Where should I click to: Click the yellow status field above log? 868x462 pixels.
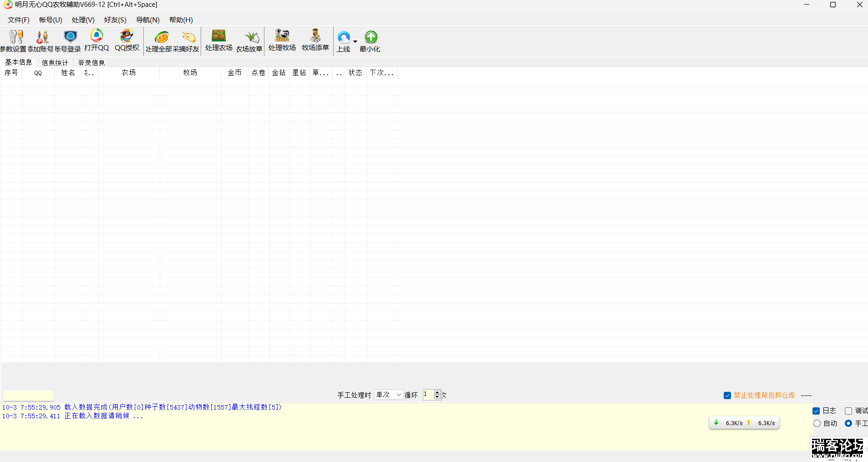(29, 395)
